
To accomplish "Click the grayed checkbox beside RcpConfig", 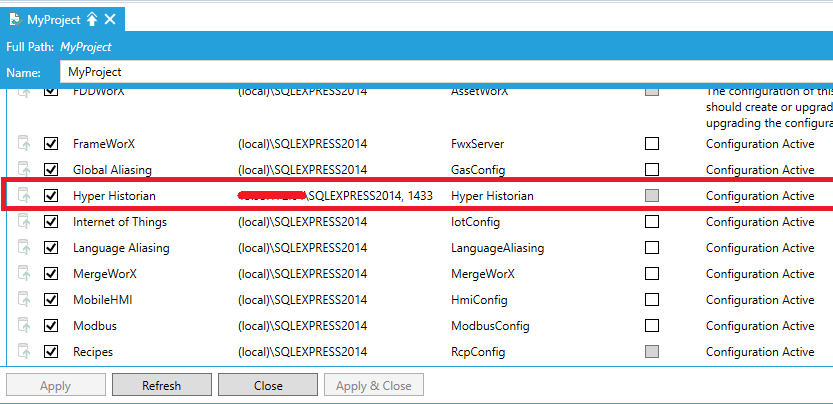I will [x=652, y=352].
